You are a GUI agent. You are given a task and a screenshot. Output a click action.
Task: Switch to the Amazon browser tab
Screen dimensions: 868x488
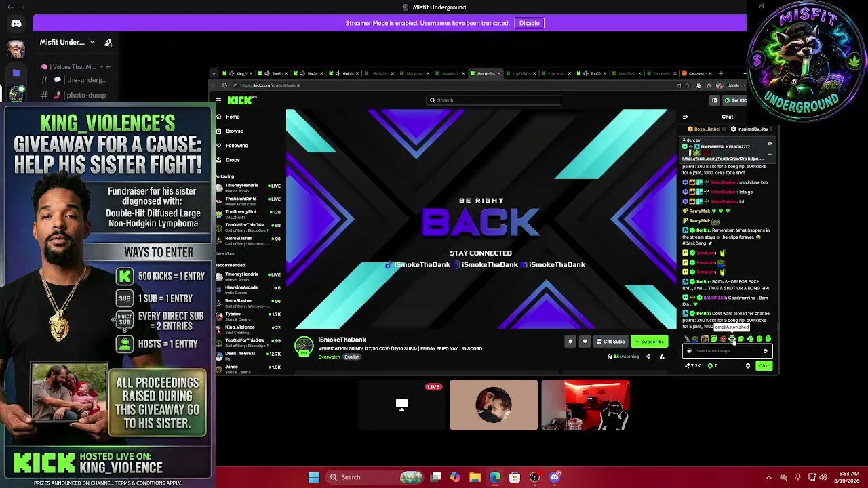pyautogui.click(x=697, y=73)
